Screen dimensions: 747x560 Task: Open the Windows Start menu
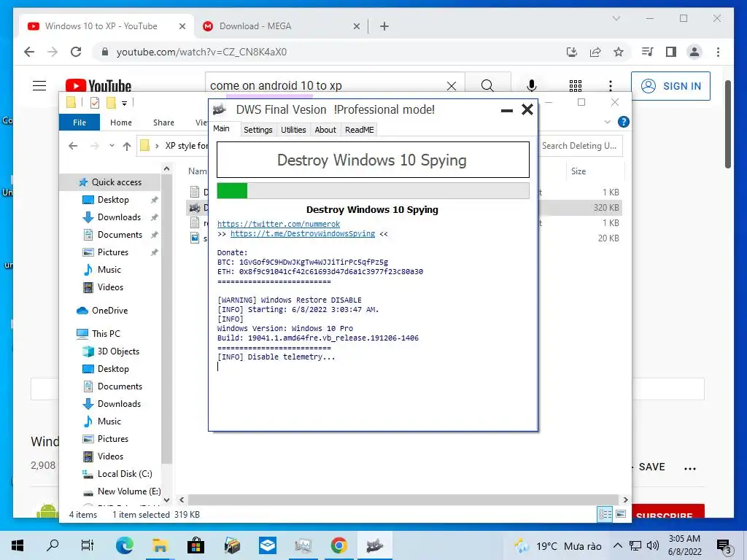18,545
